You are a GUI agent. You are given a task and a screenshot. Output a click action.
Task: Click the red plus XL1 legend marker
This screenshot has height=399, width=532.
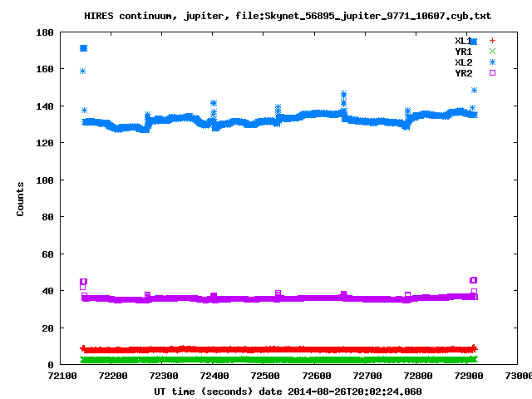click(x=492, y=41)
